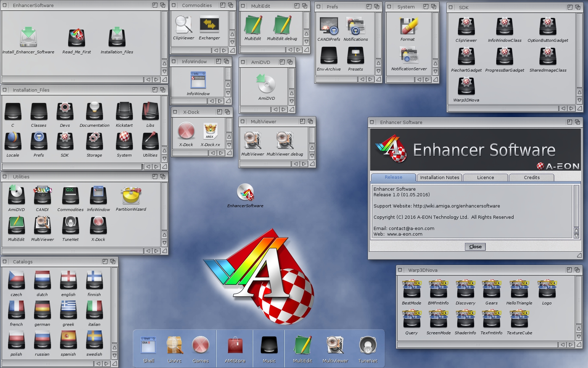Click left scroll arrow in SDK window
Image resolution: width=588 pixels, height=368 pixels.
pos(563,109)
